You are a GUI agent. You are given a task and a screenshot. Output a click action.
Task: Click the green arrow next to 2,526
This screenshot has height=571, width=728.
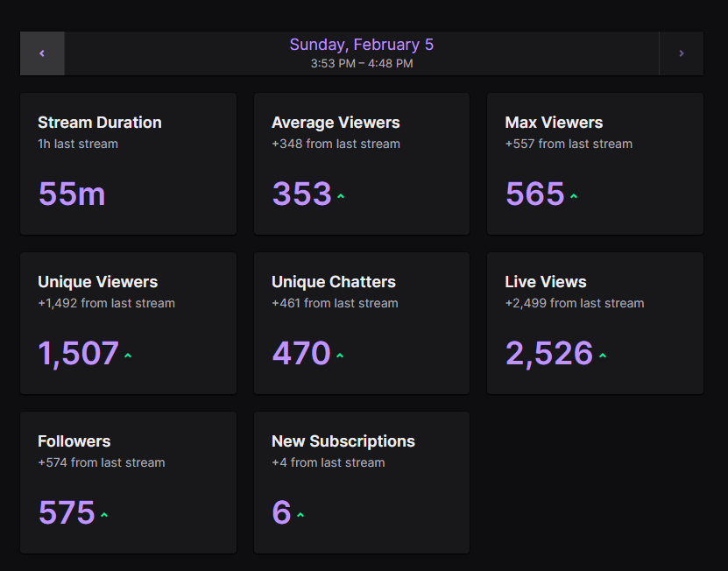click(x=603, y=356)
